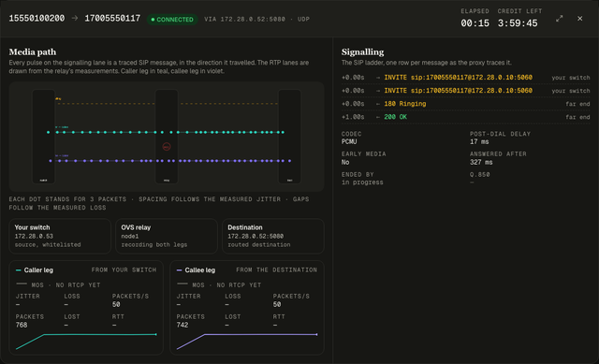Click the Ended By value in progress
This screenshot has height=364, width=599.
click(x=362, y=182)
